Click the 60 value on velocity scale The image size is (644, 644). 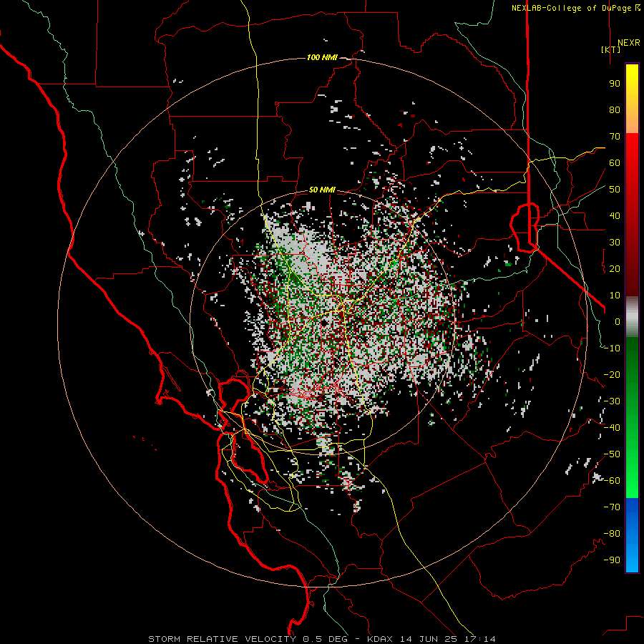click(615, 163)
